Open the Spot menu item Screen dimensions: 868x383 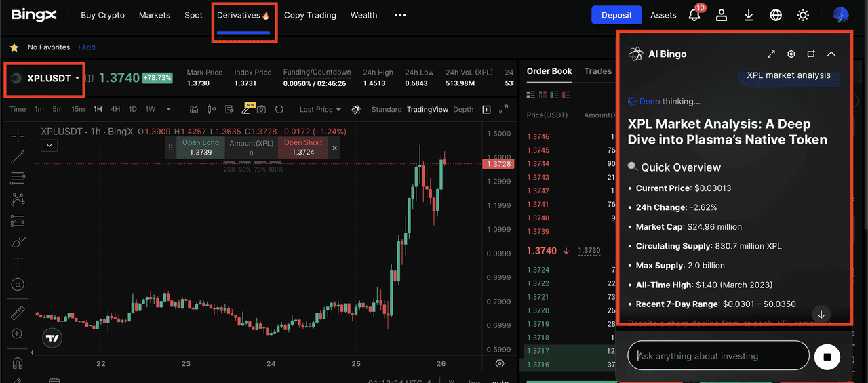click(x=193, y=15)
